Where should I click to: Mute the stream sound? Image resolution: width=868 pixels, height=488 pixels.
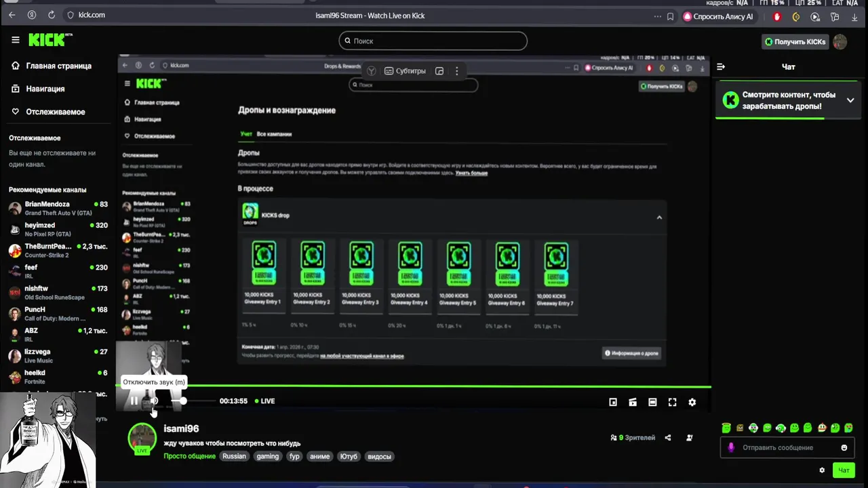click(153, 401)
